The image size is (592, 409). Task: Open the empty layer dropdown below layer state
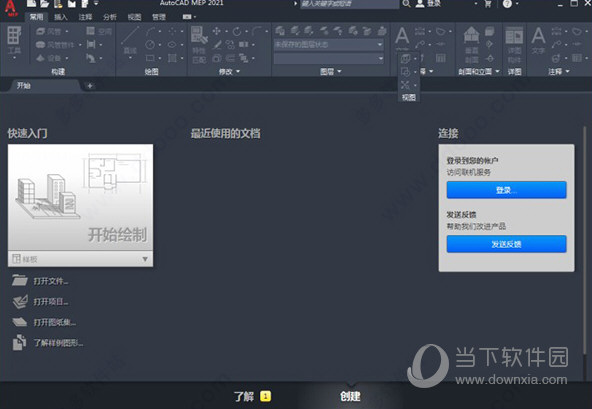(x=329, y=58)
